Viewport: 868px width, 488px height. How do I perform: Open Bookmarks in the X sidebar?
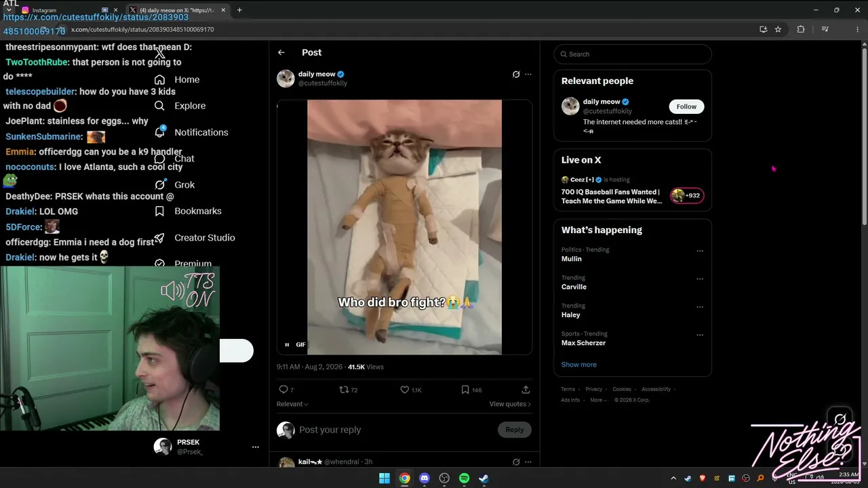click(188, 211)
